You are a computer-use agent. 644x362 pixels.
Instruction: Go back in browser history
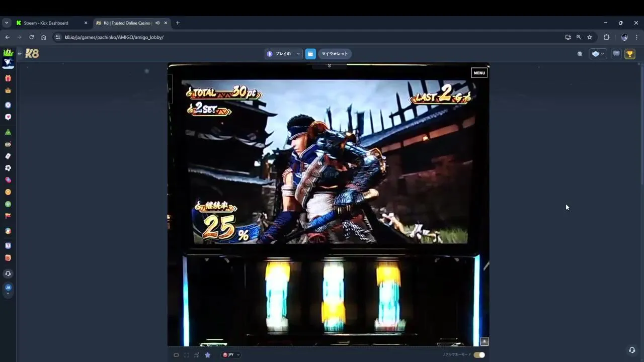pos(7,37)
